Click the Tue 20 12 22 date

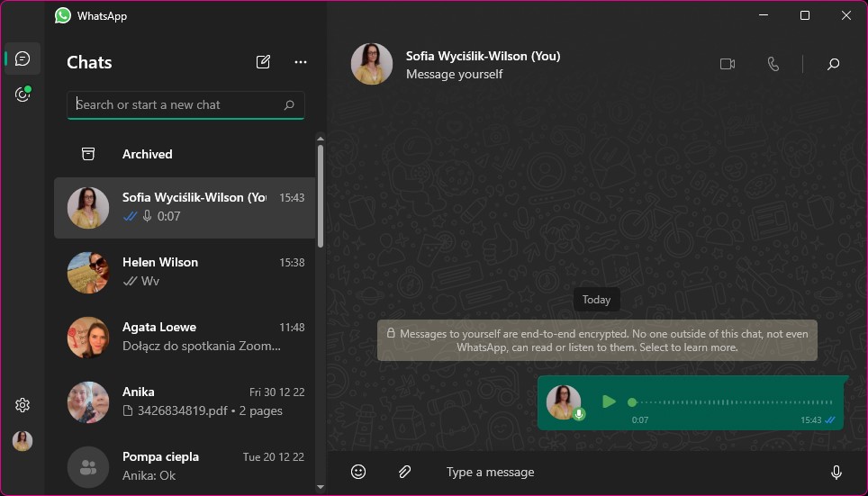(274, 456)
